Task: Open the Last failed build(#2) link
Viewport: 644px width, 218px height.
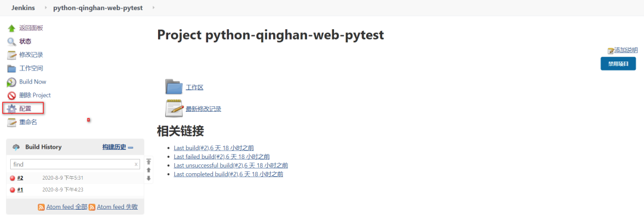Action: [x=222, y=156]
